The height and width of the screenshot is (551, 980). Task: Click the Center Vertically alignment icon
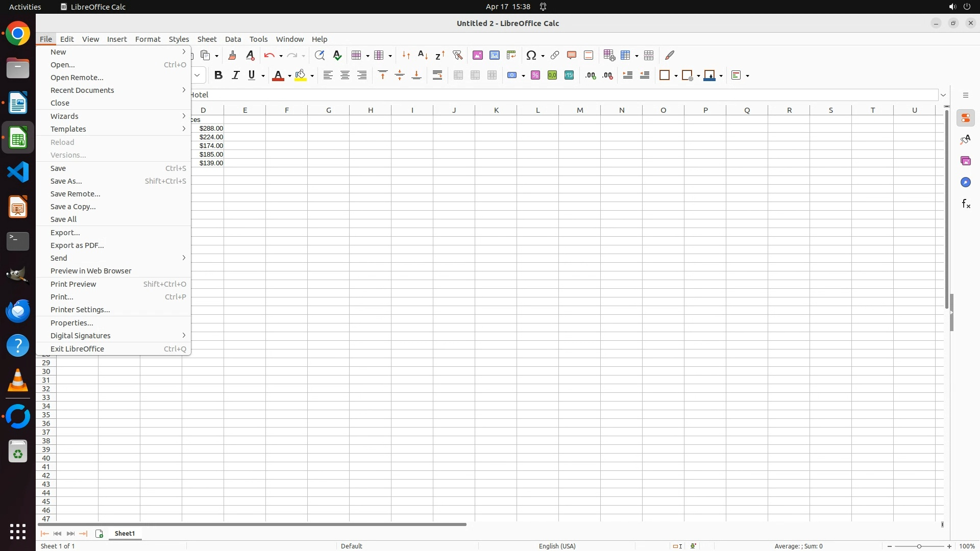[400, 76]
